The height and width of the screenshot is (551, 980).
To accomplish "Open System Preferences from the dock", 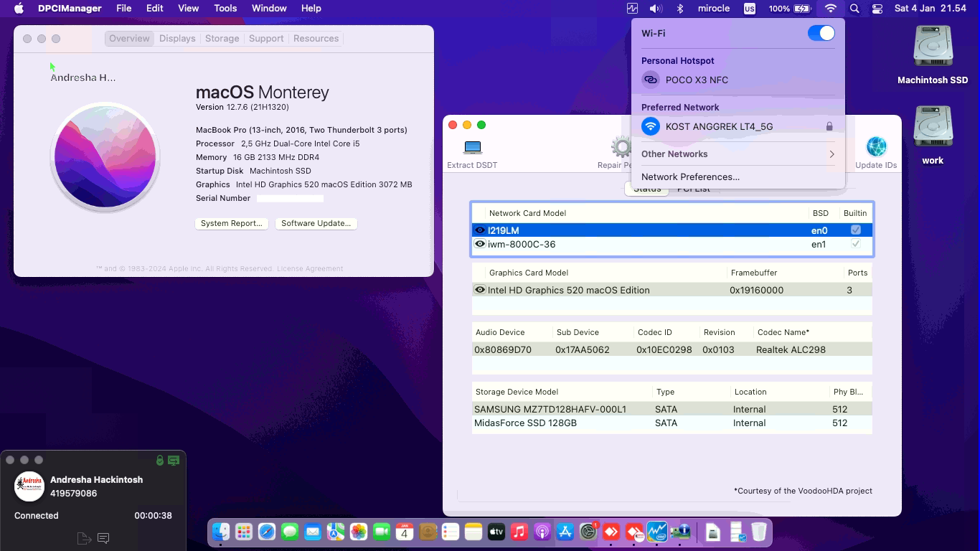I will 588,532.
